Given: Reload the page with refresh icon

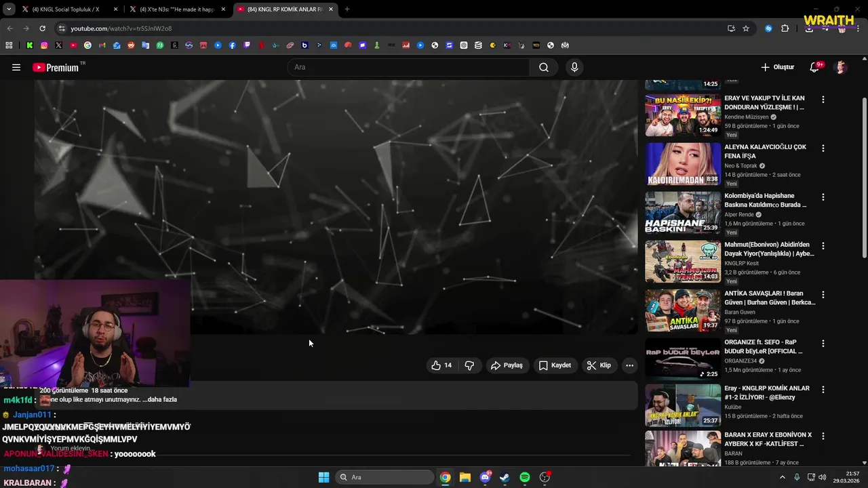Looking at the screenshot, I should 42,28.
